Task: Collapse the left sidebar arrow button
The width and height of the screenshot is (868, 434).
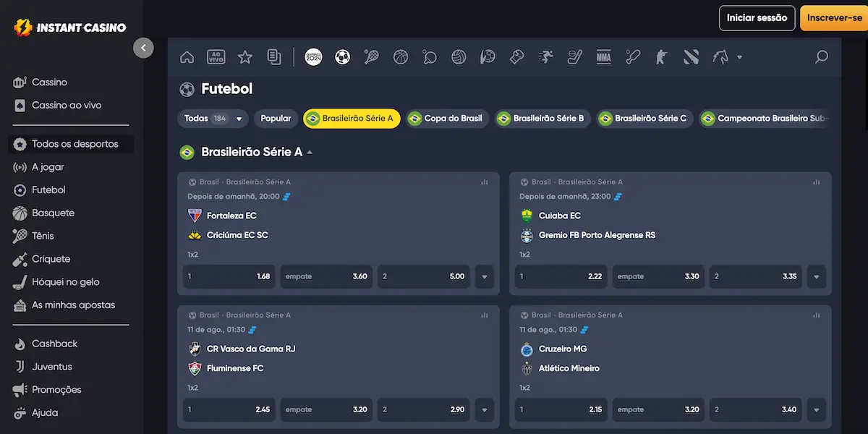Action: coord(143,48)
